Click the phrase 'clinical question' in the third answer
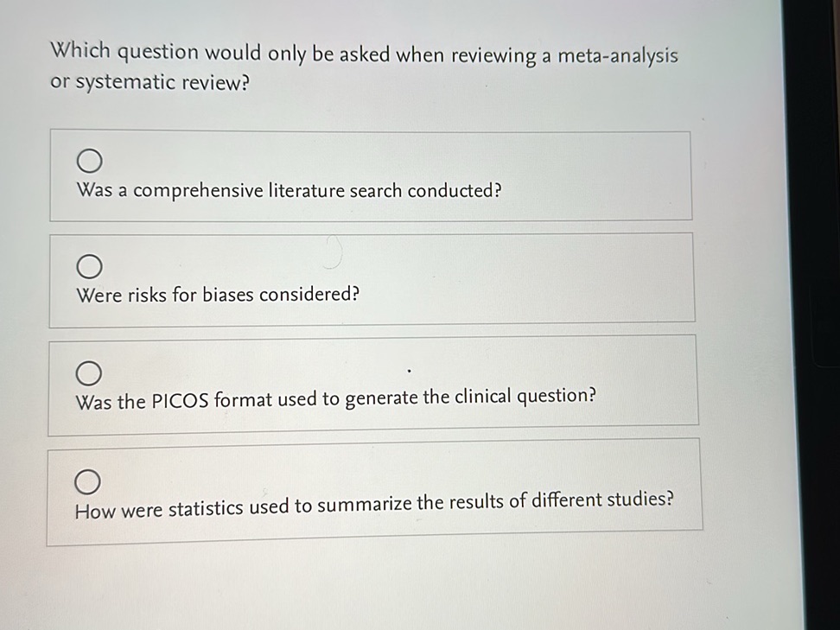The image size is (840, 630). (531, 396)
